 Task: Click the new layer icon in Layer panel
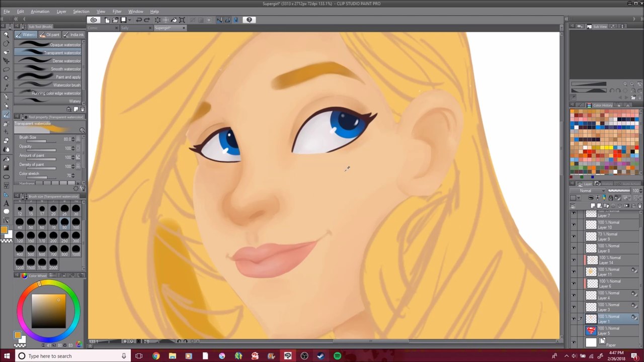point(593,206)
